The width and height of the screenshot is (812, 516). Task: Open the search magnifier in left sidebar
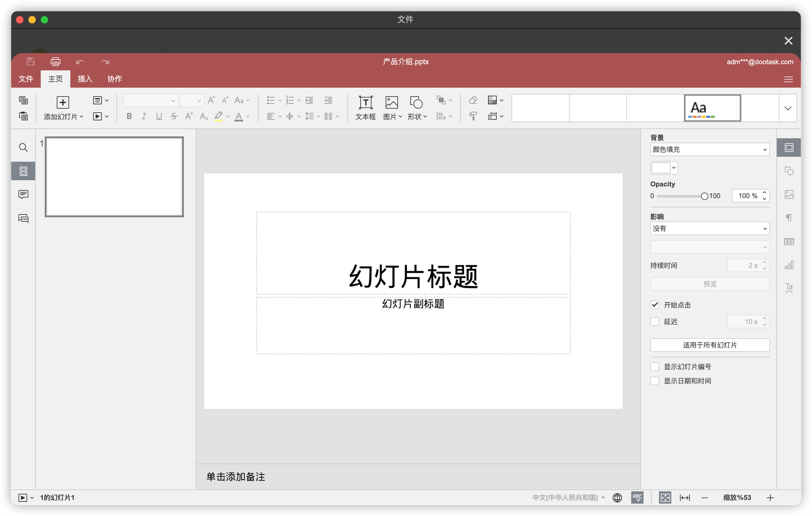click(x=23, y=148)
